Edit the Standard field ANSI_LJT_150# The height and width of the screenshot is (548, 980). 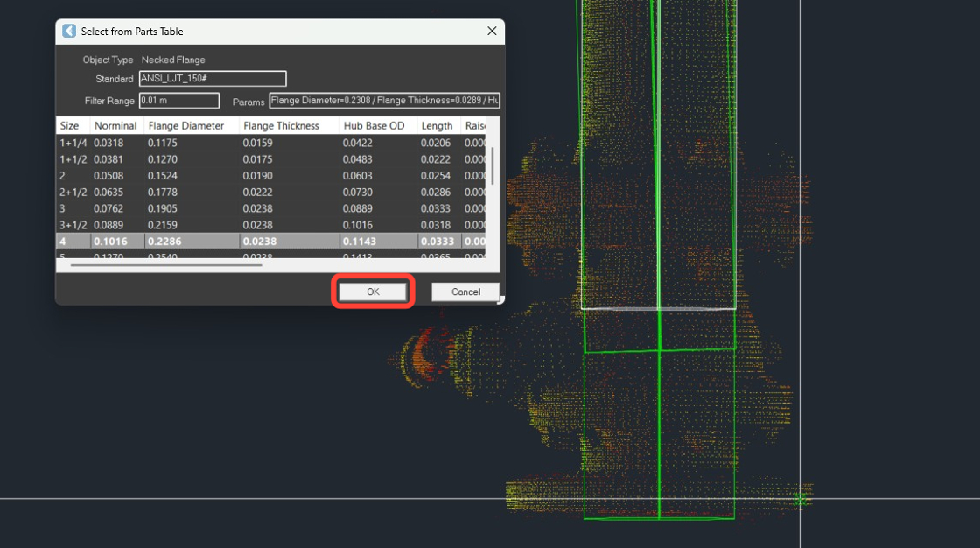(x=213, y=78)
